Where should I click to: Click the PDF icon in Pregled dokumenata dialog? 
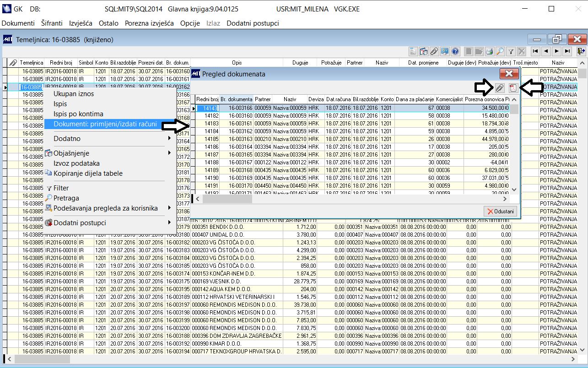tap(513, 88)
